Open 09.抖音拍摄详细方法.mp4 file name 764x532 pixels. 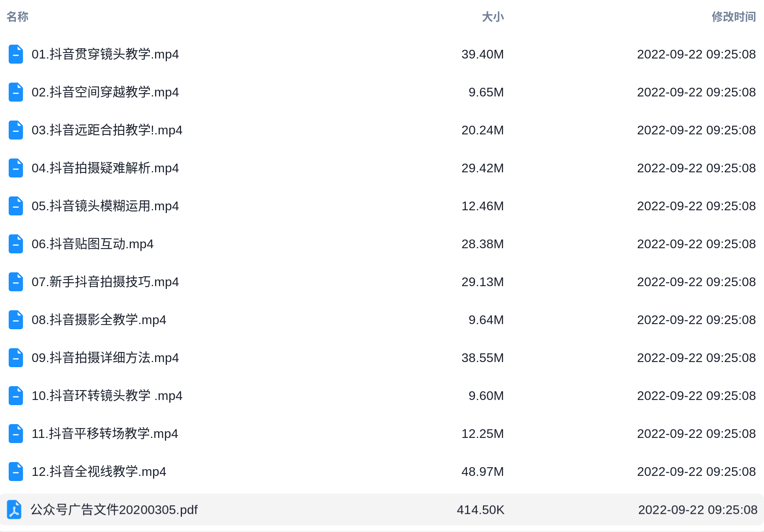pos(105,358)
